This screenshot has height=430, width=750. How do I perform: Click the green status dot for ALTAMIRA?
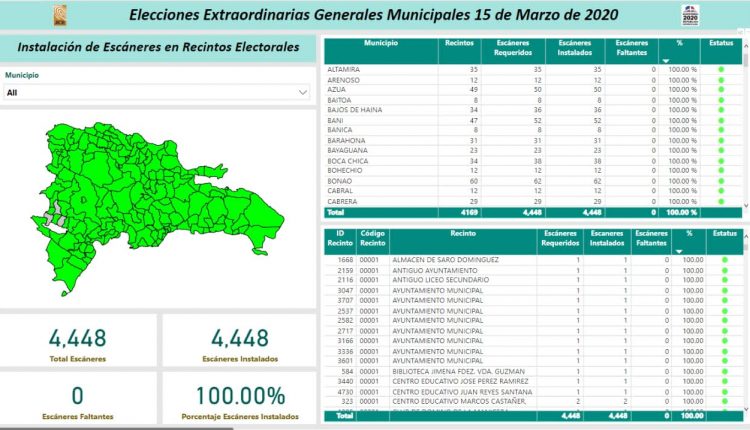(720, 69)
